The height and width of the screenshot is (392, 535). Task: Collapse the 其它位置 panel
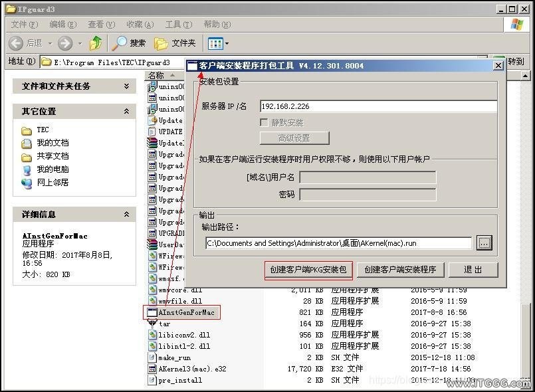126,111
